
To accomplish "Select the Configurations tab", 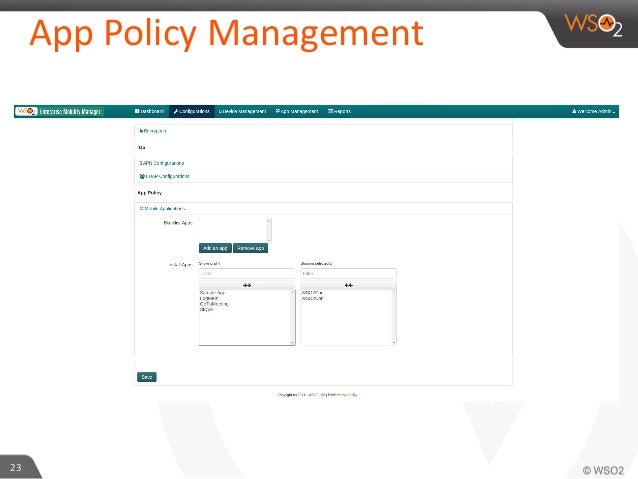I will tap(191, 111).
